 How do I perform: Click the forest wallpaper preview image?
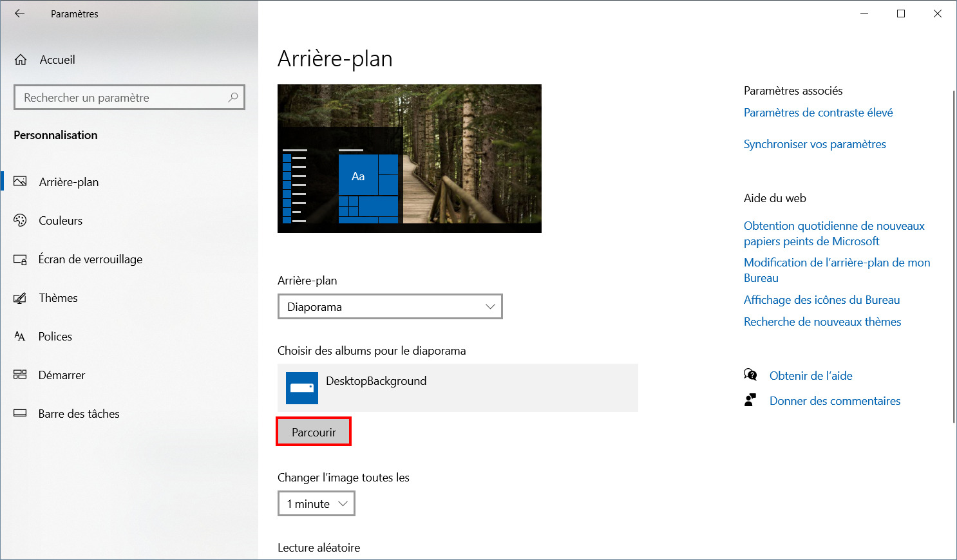pyautogui.click(x=410, y=158)
